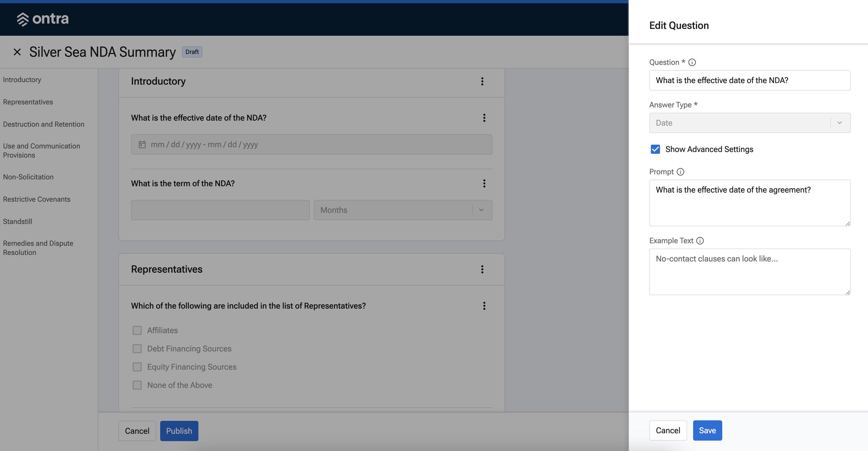Disable Show Advanced Settings
This screenshot has height=451, width=868.
click(x=655, y=149)
